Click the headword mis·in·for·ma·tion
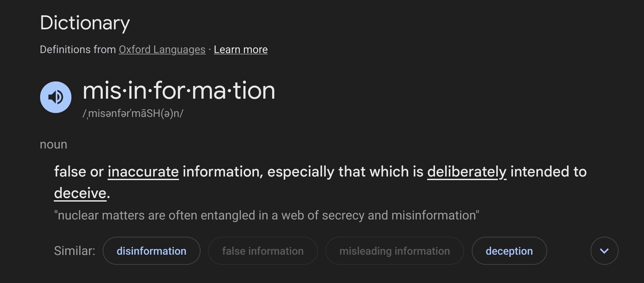Image resolution: width=644 pixels, height=283 pixels. pyautogui.click(x=179, y=91)
